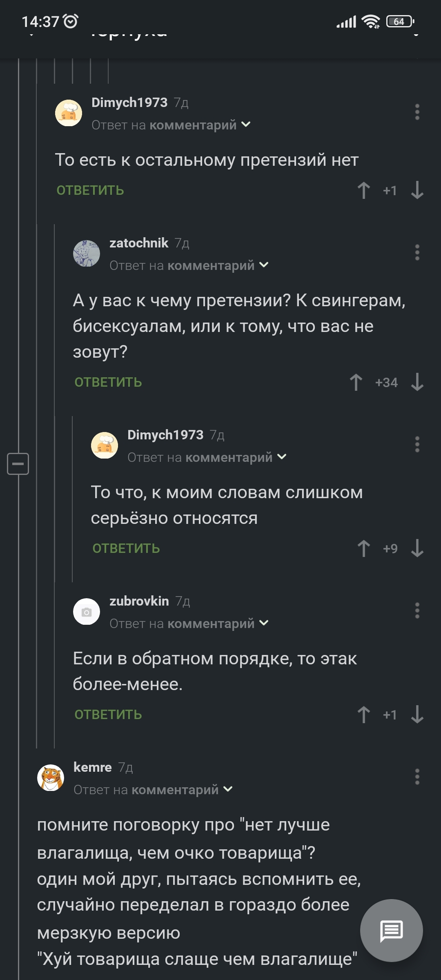
Task: Open three-dot menu on kemre's comment
Action: pos(417,777)
